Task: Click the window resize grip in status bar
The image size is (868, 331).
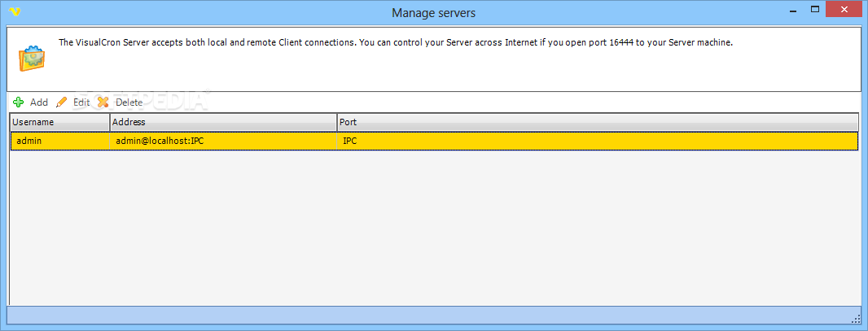Action: click(854, 318)
